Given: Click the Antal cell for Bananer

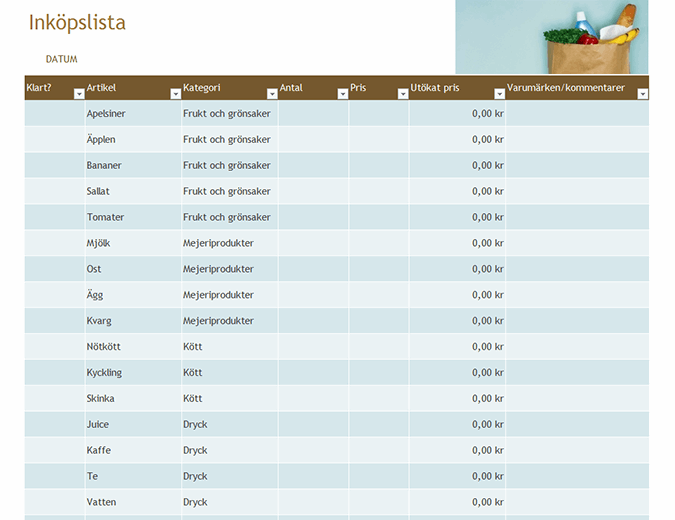Looking at the screenshot, I should click(313, 166).
